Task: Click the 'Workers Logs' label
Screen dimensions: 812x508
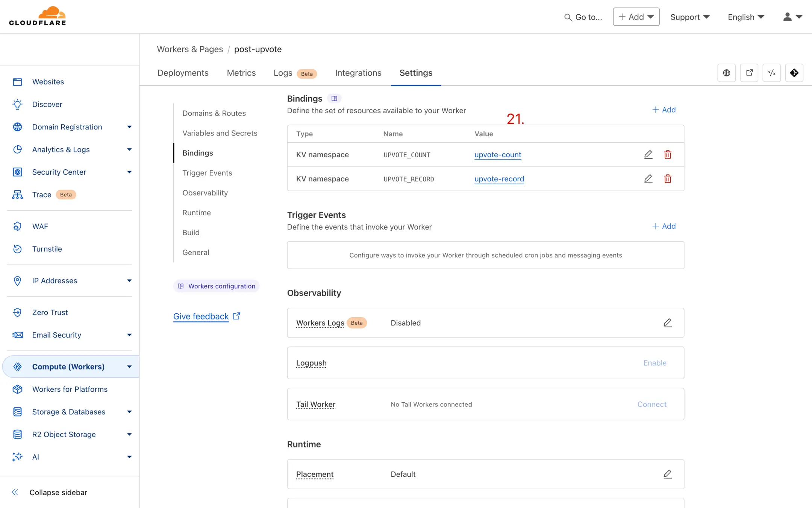Action: coord(320,323)
